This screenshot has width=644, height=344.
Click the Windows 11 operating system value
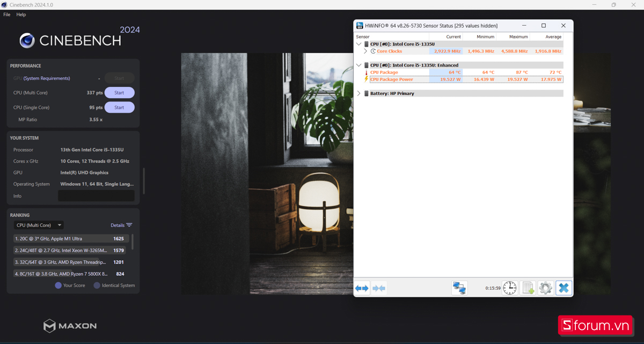click(x=97, y=184)
